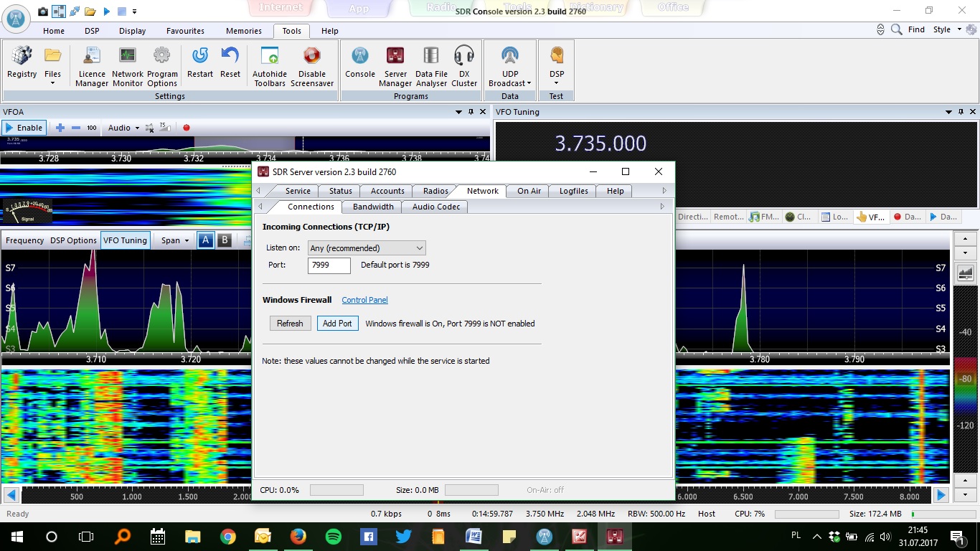This screenshot has width=980, height=551.
Task: Open the Windows Firewall Control Panel link
Action: pyautogui.click(x=364, y=300)
